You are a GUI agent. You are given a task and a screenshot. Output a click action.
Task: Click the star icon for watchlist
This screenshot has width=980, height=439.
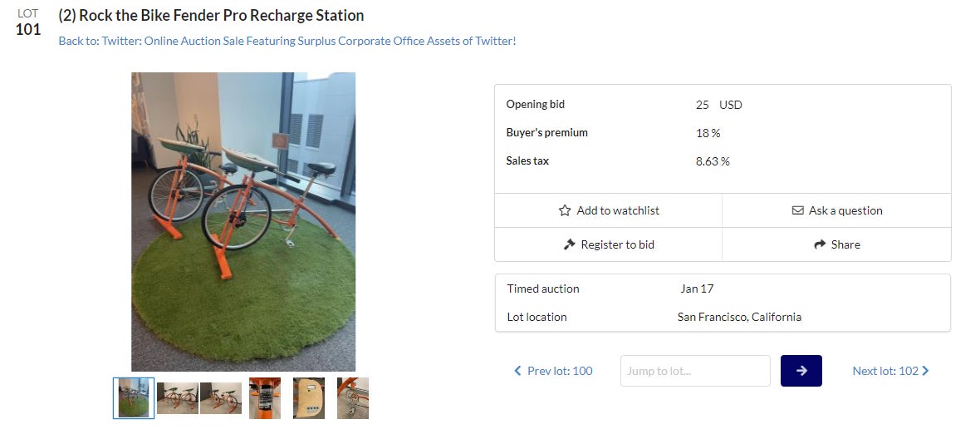565,211
